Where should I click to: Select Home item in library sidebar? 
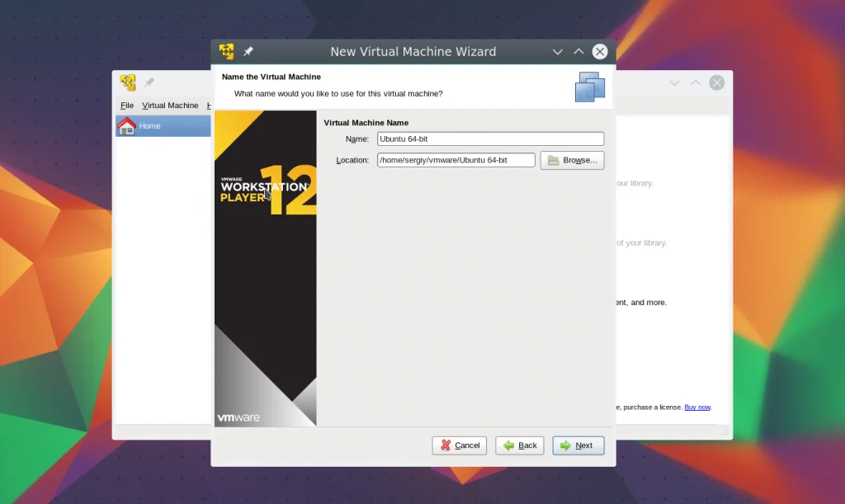(163, 126)
